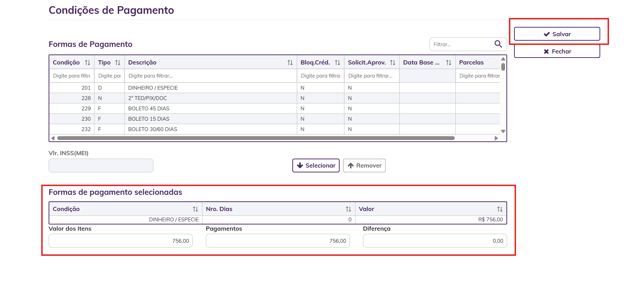The image size is (644, 291).
Task: Click condition number 232 cell
Action: click(x=72, y=129)
